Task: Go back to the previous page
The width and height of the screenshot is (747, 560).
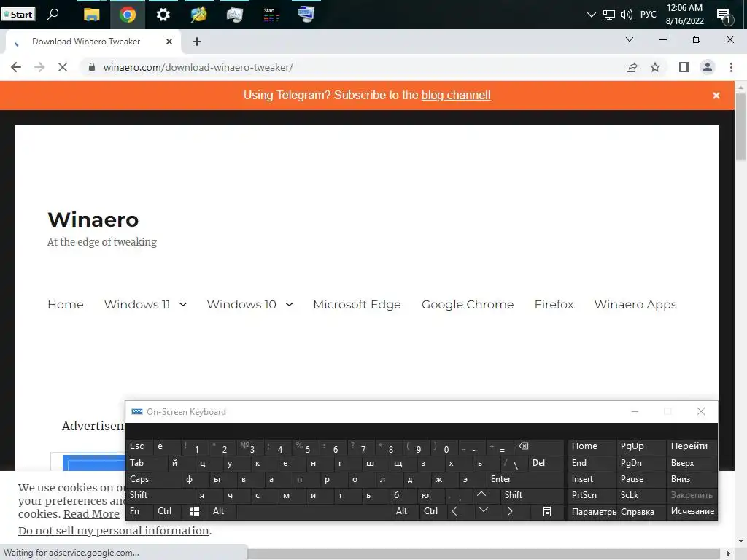Action: pos(16,67)
